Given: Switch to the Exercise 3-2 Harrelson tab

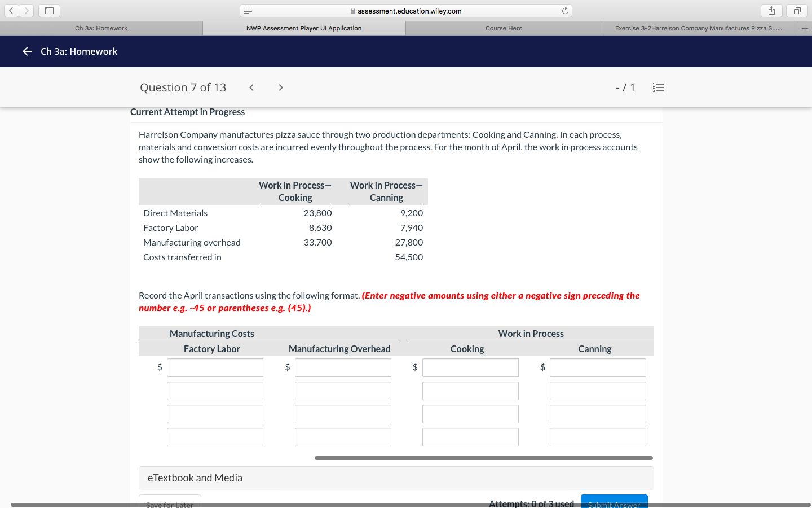Looking at the screenshot, I should point(699,28).
